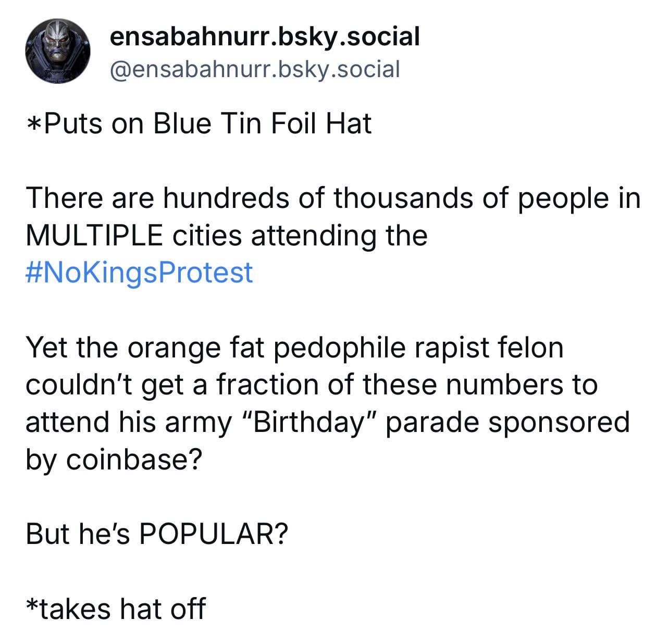
Task: Open the poster's profile avatar
Action: (x=57, y=52)
